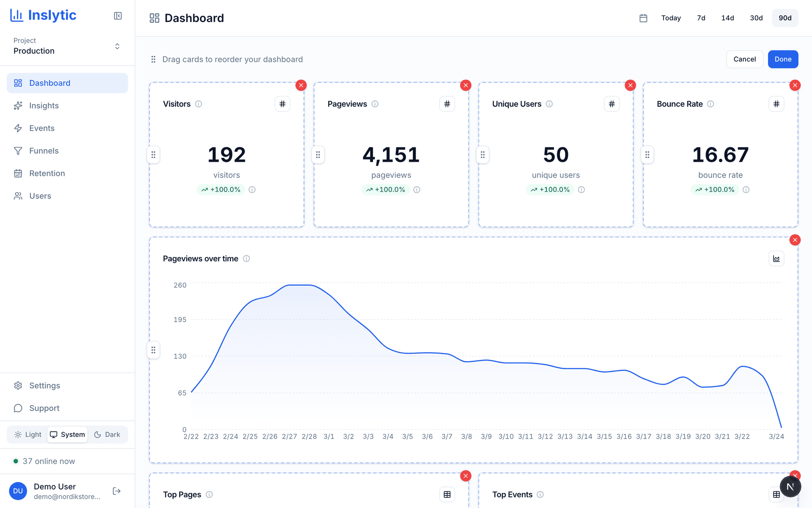Open the Insights section
Screen dimensions: 812x508
tap(44, 105)
